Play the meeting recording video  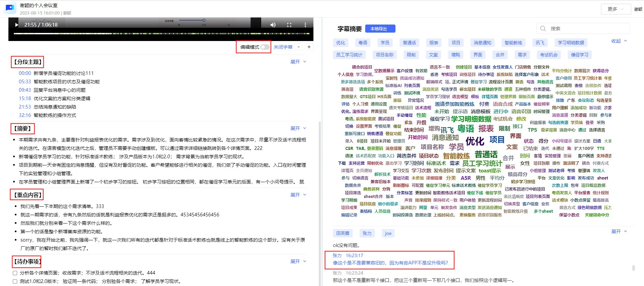(x=16, y=25)
